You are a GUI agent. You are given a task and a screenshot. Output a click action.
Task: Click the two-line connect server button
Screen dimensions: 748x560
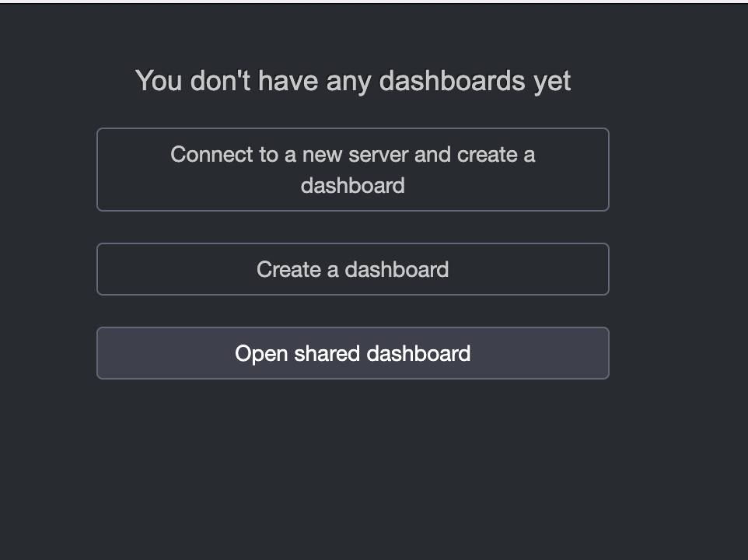coord(352,170)
